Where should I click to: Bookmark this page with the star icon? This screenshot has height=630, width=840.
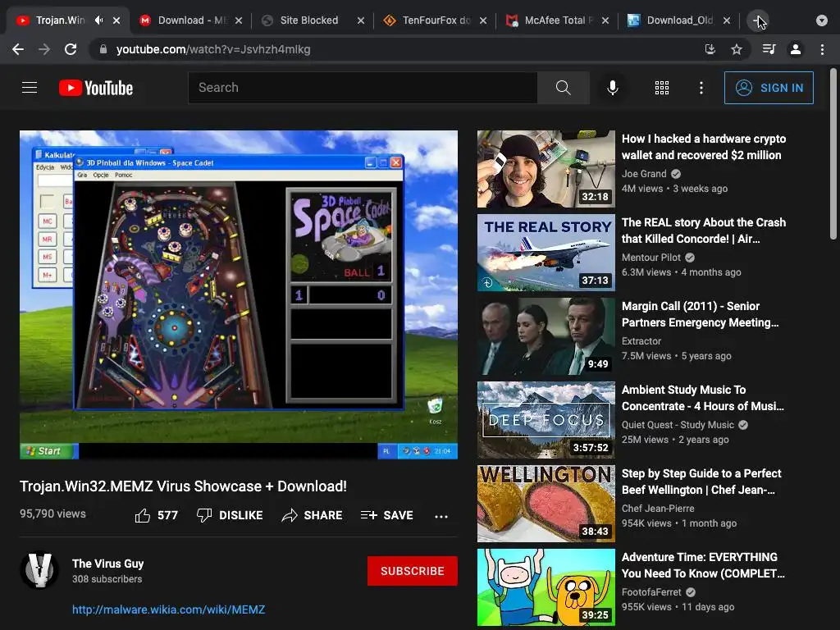pos(737,49)
